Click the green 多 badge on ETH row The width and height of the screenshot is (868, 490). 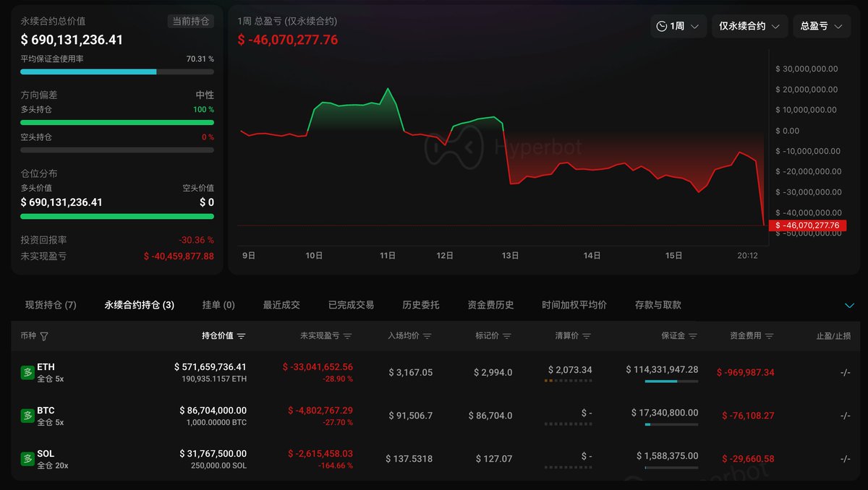pyautogui.click(x=27, y=372)
